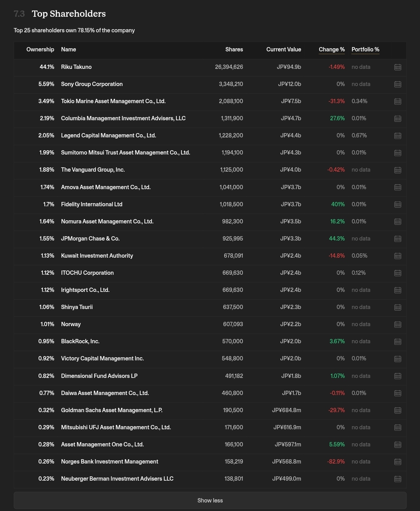Click calendar icon for Mitsubishi UFJ Asset Management
420x511 pixels.
(397, 427)
